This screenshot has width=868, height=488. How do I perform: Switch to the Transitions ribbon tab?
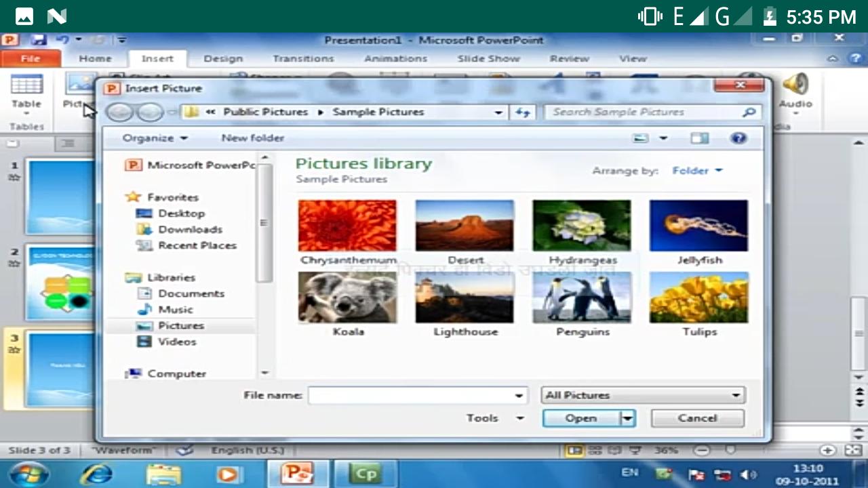point(303,59)
